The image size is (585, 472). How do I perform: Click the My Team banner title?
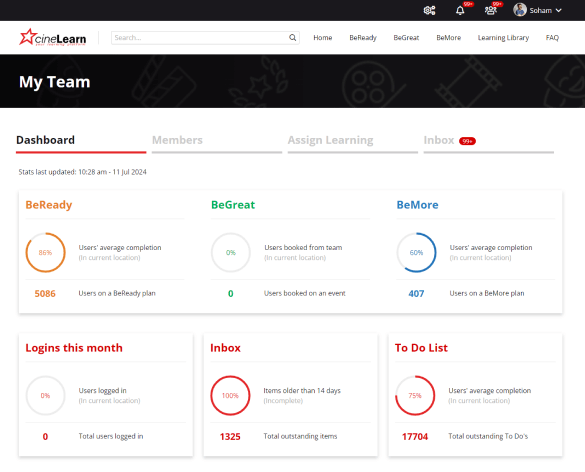tap(54, 82)
